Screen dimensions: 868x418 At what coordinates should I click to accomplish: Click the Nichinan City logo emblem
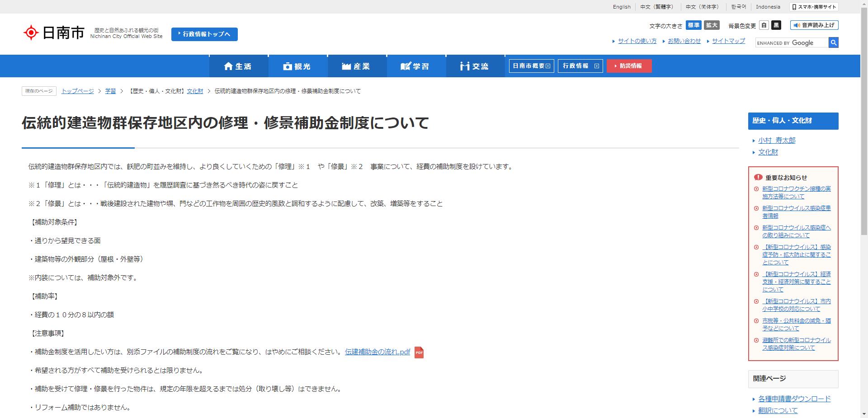[x=31, y=33]
